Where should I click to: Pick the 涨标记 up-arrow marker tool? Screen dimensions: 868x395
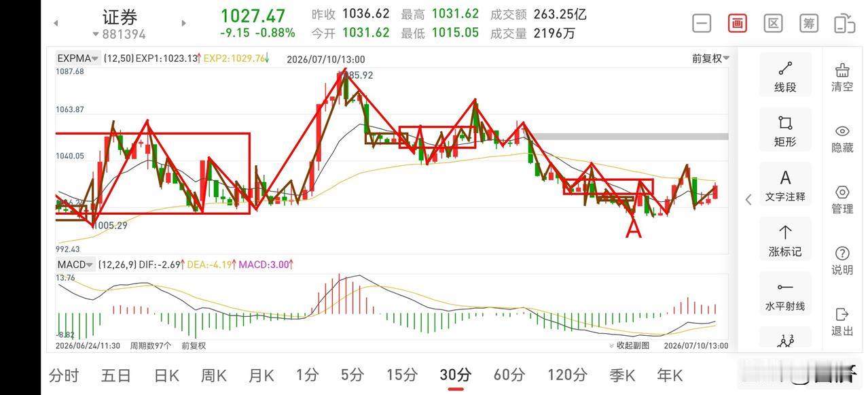point(785,239)
